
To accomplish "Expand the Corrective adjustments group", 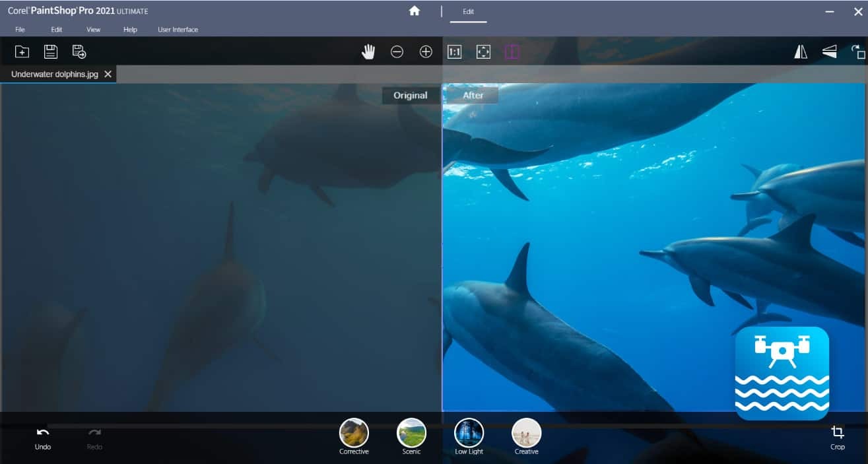I will 354,433.
